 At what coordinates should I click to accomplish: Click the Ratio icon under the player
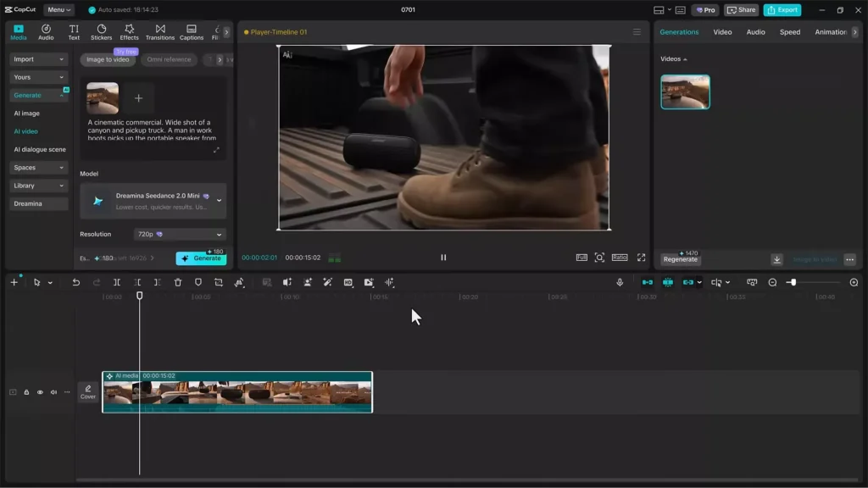(620, 258)
